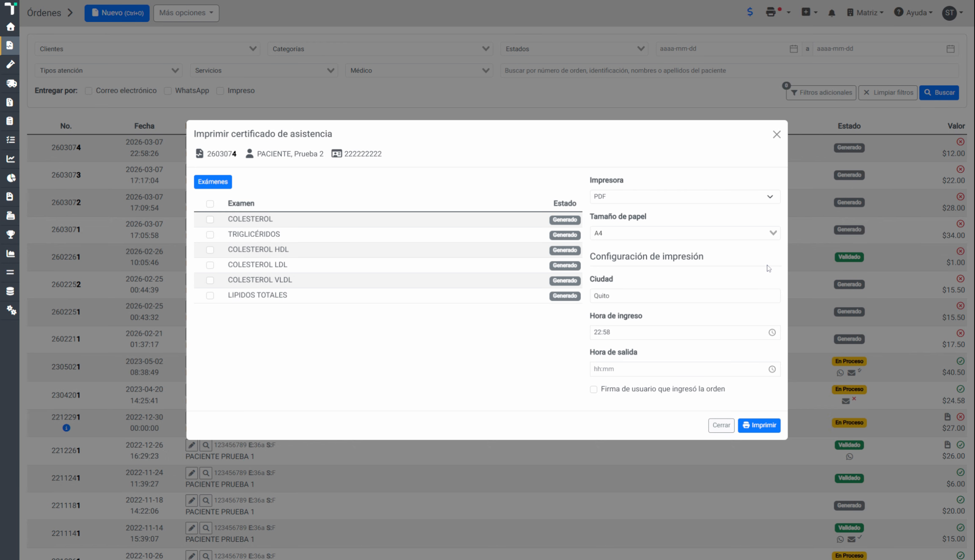
Task: Open the Categorías filter dropdown
Action: [x=380, y=49]
